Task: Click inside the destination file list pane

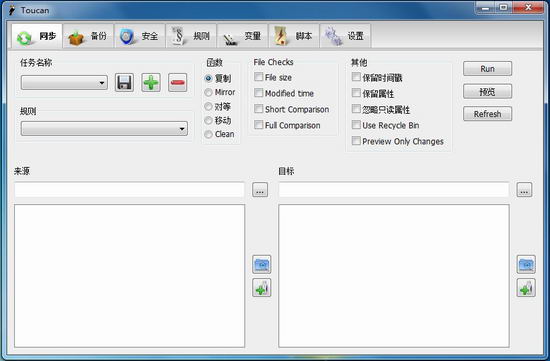Action: pos(394,276)
